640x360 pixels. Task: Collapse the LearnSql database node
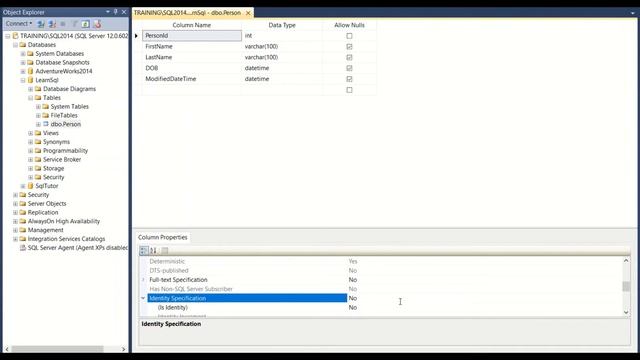click(23, 80)
